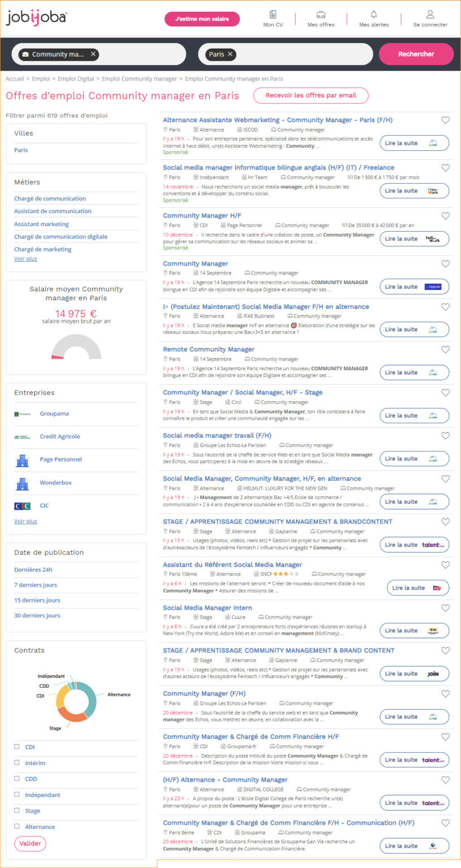
Task: Enable the CDI contract filter
Action: 17,747
